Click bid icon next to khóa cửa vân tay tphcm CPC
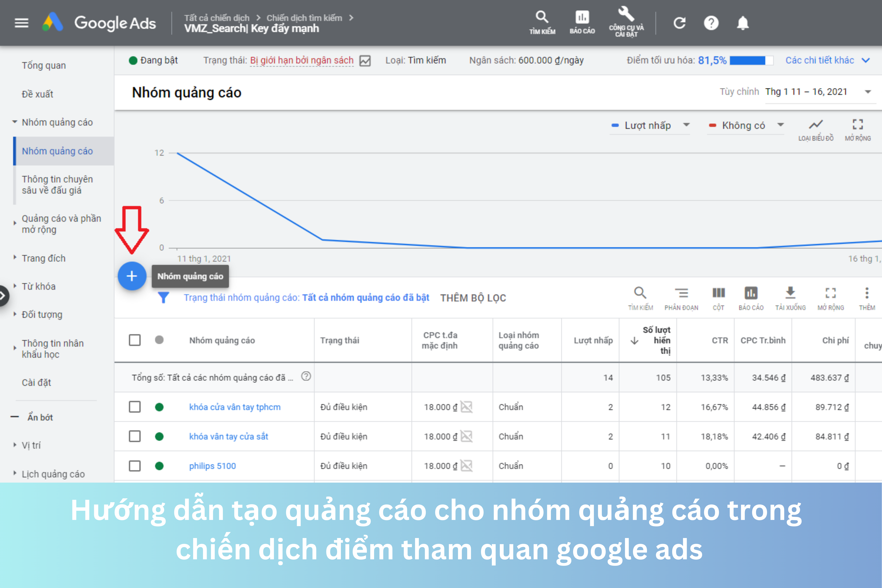The width and height of the screenshot is (882, 588). click(466, 407)
